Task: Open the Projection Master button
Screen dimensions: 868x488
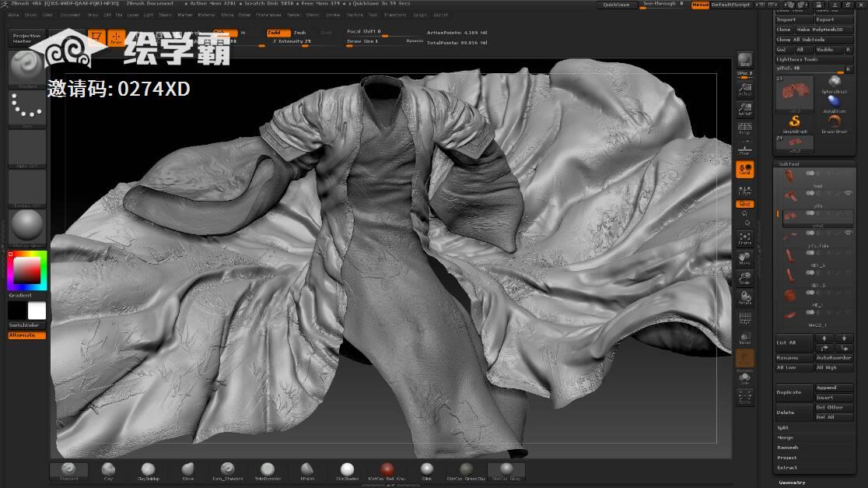Action: point(27,38)
